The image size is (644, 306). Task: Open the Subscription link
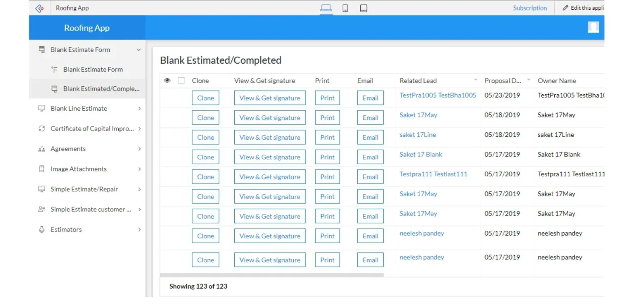(530, 8)
